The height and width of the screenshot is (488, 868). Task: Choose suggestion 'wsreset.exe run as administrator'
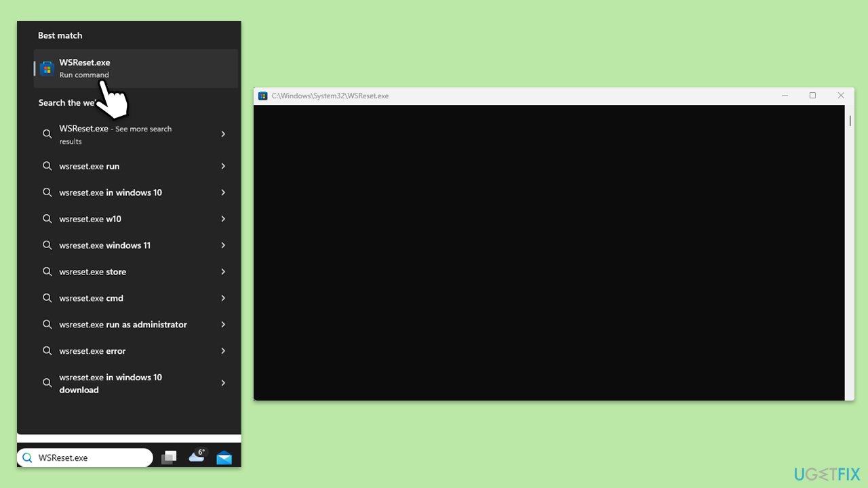click(x=136, y=325)
